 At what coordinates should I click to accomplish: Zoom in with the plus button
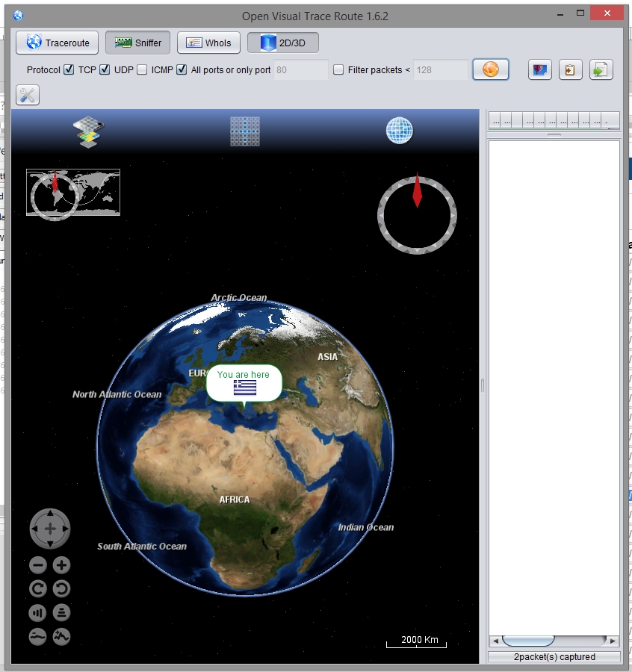(61, 565)
